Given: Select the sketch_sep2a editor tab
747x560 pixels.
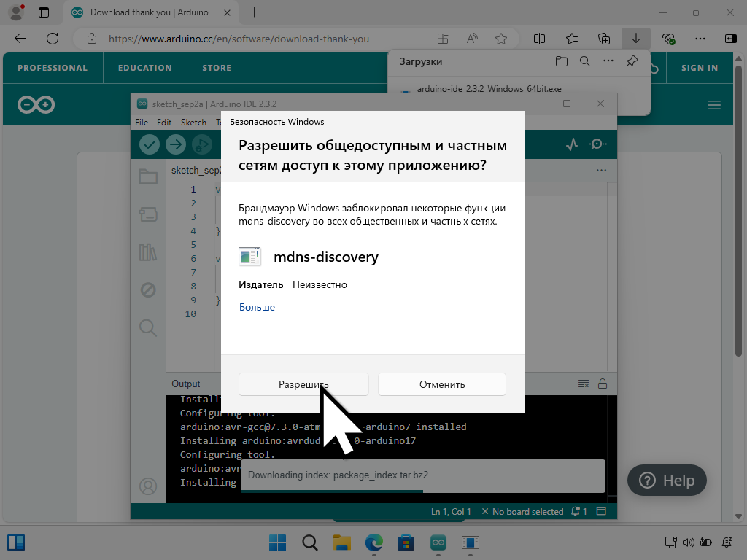Looking at the screenshot, I should (x=196, y=171).
